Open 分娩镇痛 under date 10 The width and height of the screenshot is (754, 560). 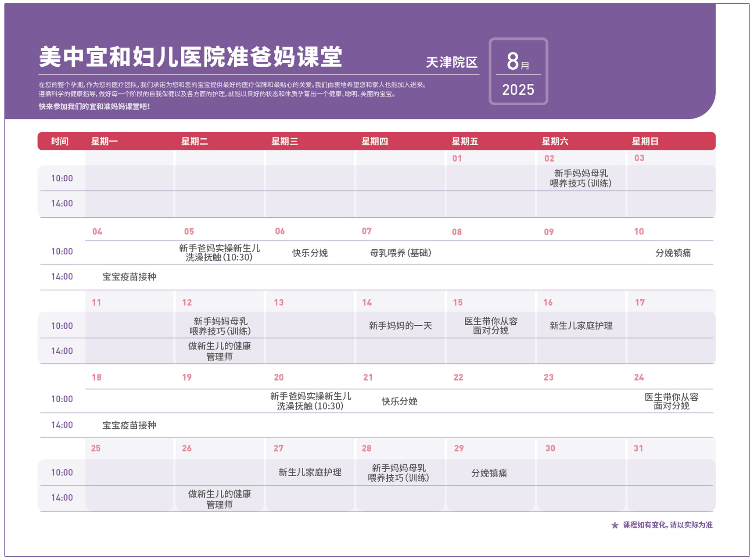pyautogui.click(x=673, y=253)
